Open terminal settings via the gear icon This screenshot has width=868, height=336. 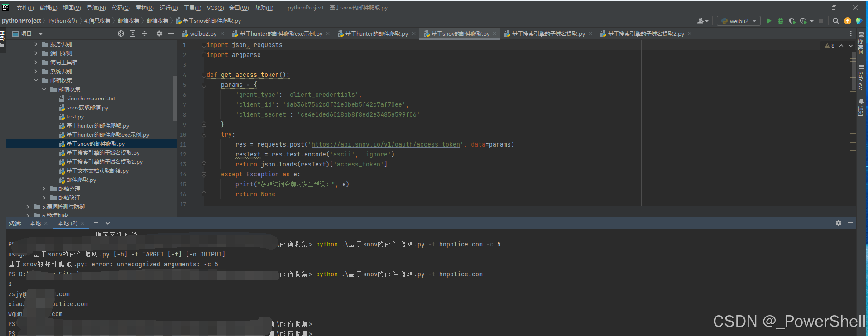[839, 223]
